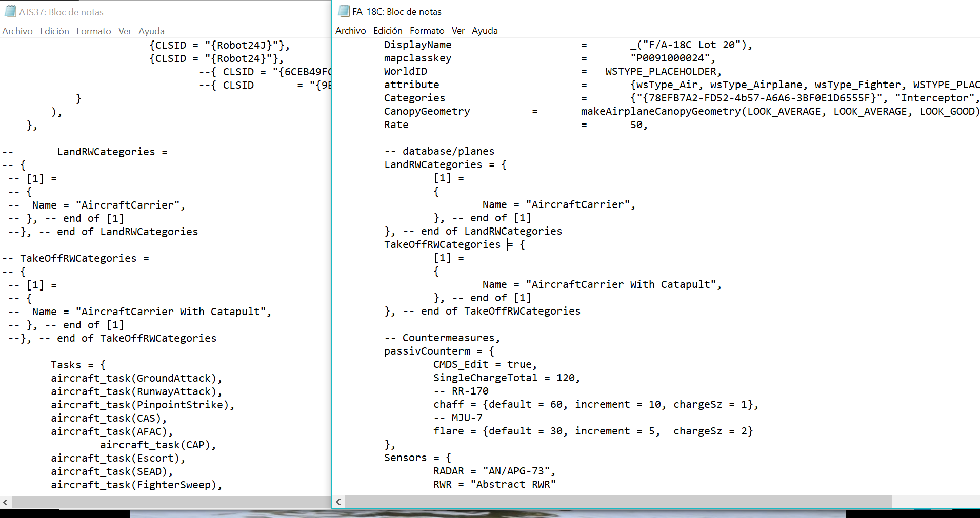This screenshot has width=980, height=518.
Task: Click left scroll arrow in FA-18C window
Action: [x=338, y=502]
